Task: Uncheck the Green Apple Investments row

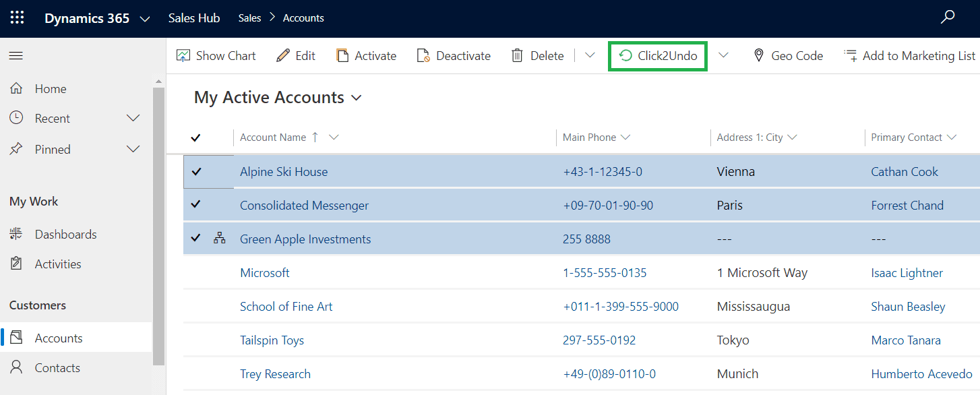Action: [196, 238]
